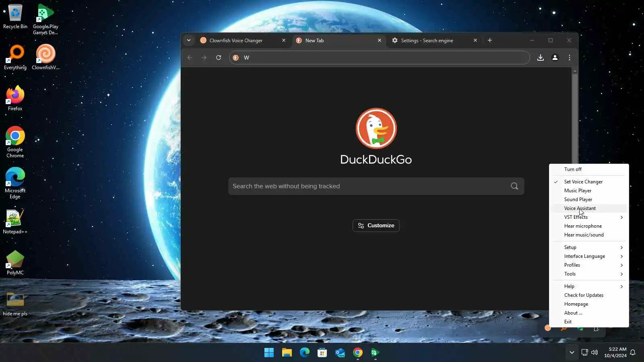This screenshot has width=644, height=362.
Task: Expand the Profiles submenu
Action: tap(589, 265)
